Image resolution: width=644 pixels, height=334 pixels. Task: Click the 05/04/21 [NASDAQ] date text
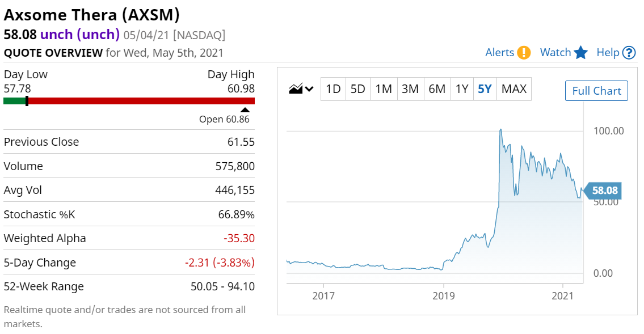[174, 35]
